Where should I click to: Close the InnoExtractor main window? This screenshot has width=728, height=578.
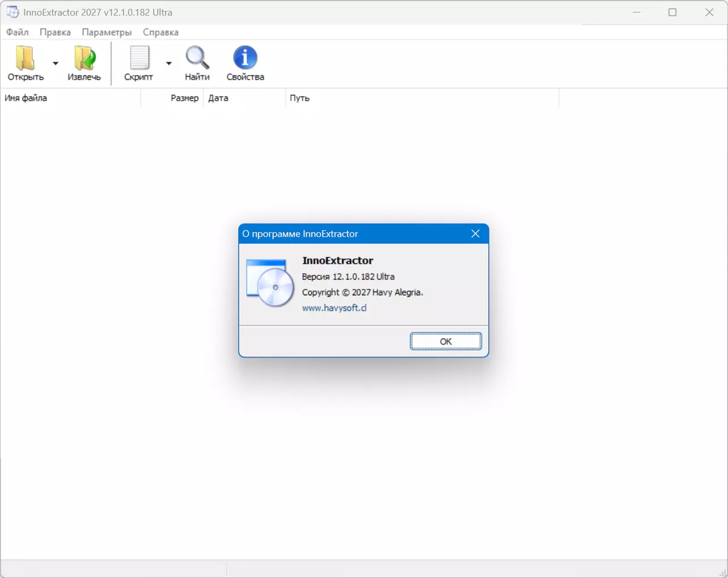(709, 12)
